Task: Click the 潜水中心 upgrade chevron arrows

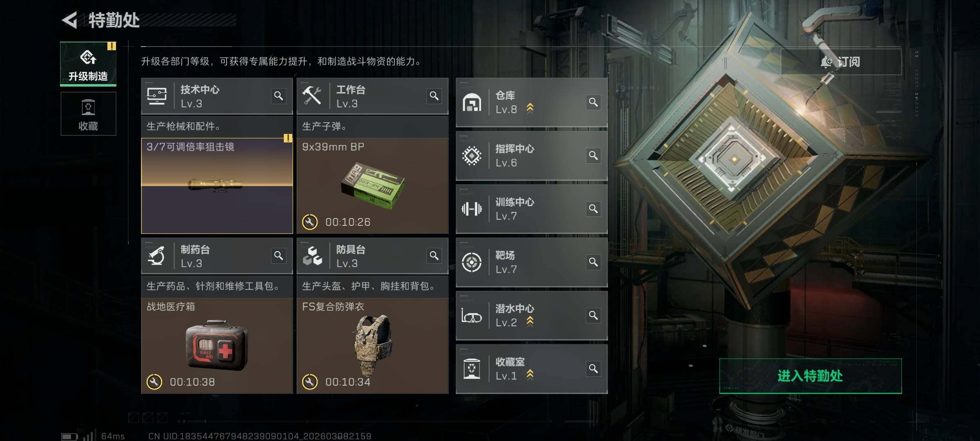Action: (x=530, y=322)
